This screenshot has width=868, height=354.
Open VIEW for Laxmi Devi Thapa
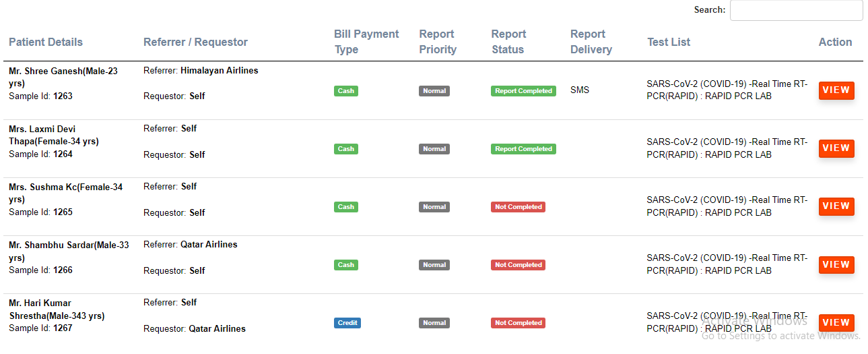click(836, 148)
